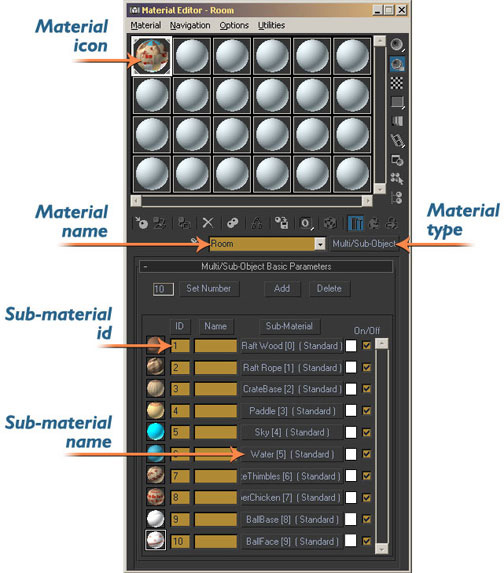Open the Water [5] sub-material button
Image resolution: width=504 pixels, height=573 pixels.
tap(292, 454)
